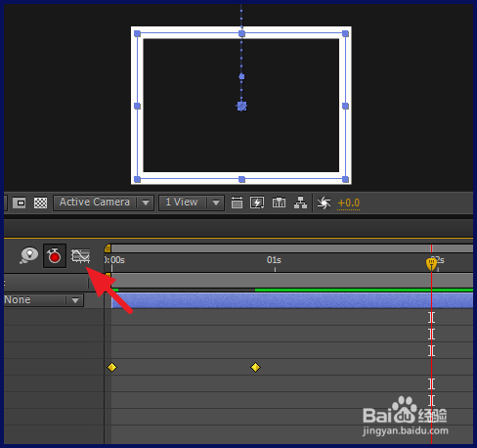Click the top-left layer bounding handle
477x448 pixels.
click(137, 33)
